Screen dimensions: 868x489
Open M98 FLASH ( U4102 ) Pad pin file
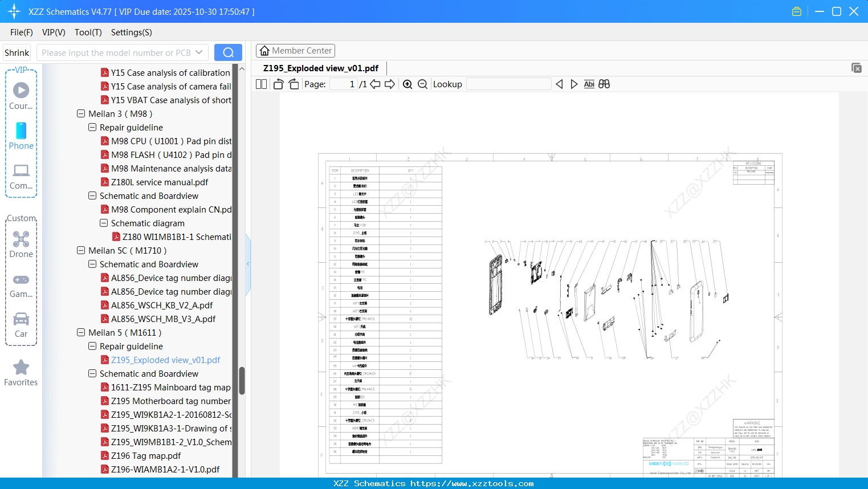pos(172,154)
